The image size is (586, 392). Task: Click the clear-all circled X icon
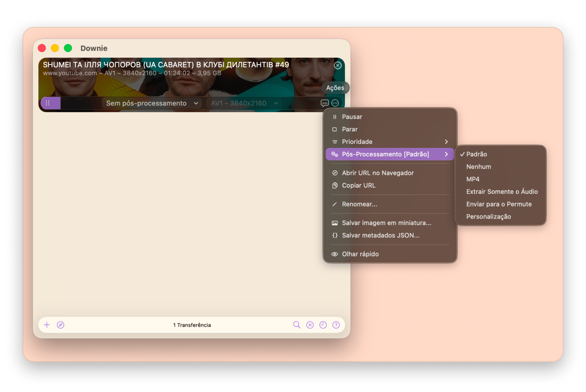[310, 325]
